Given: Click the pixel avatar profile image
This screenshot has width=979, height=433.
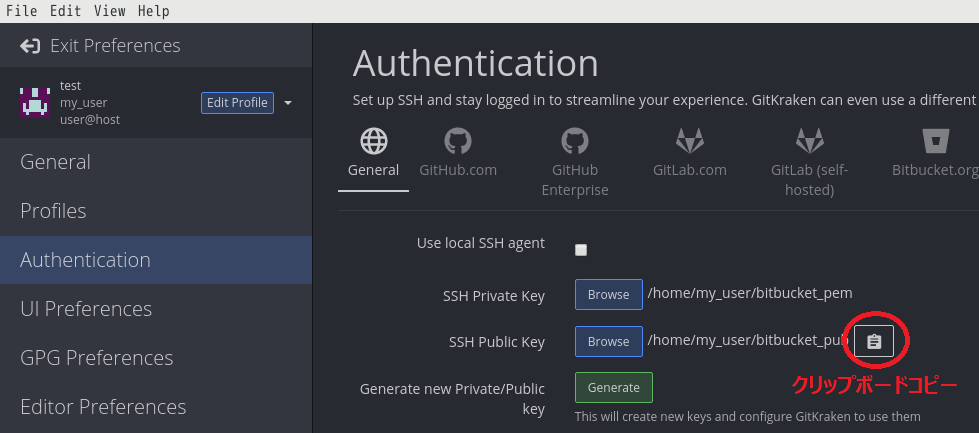Looking at the screenshot, I should point(35,102).
